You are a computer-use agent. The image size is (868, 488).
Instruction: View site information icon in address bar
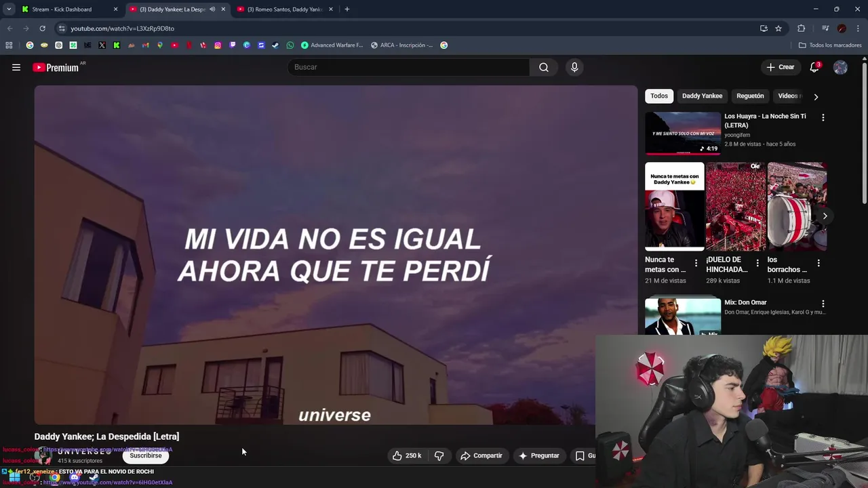click(62, 28)
